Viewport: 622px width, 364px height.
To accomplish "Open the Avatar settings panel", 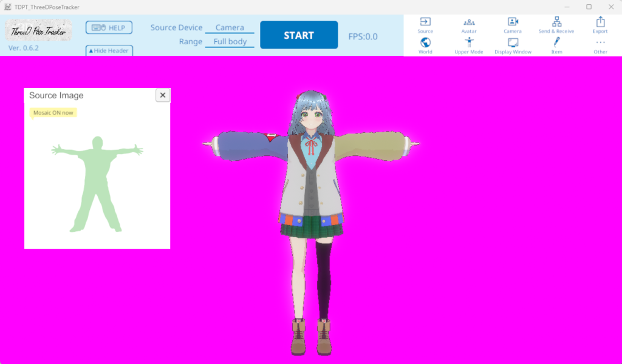I will click(x=469, y=25).
